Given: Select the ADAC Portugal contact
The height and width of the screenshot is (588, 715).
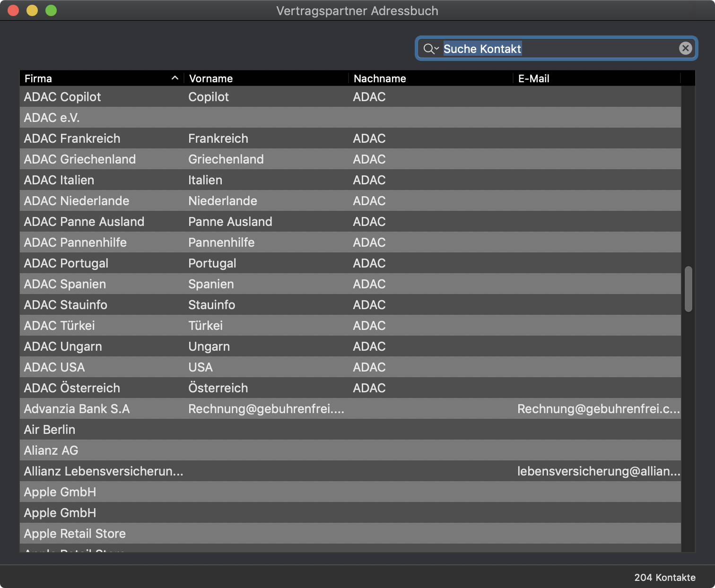Looking at the screenshot, I should point(350,263).
